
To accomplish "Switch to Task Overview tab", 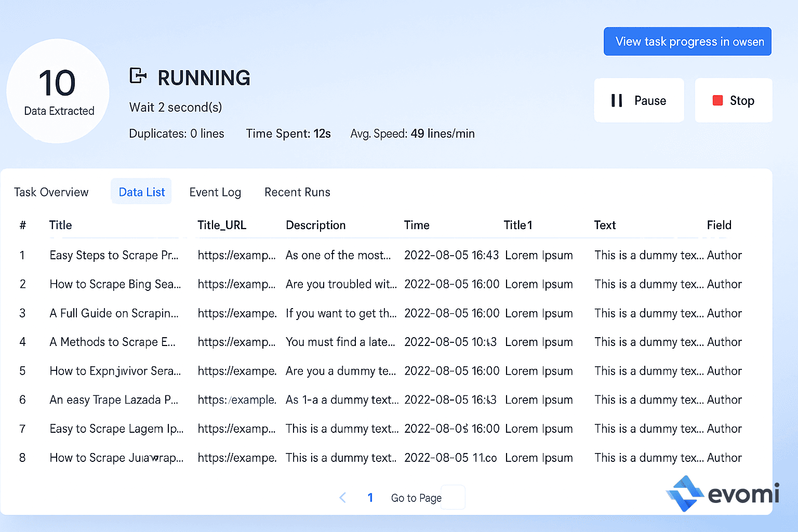I will click(x=51, y=192).
